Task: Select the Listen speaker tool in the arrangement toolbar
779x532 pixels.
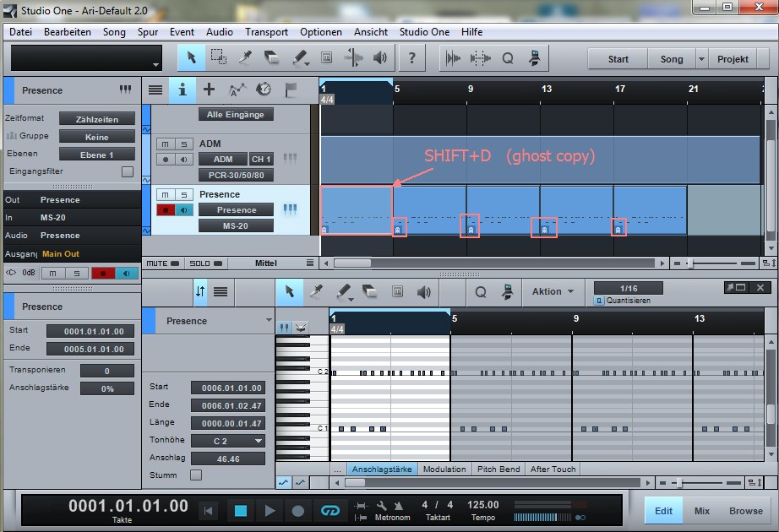Action: [380, 57]
